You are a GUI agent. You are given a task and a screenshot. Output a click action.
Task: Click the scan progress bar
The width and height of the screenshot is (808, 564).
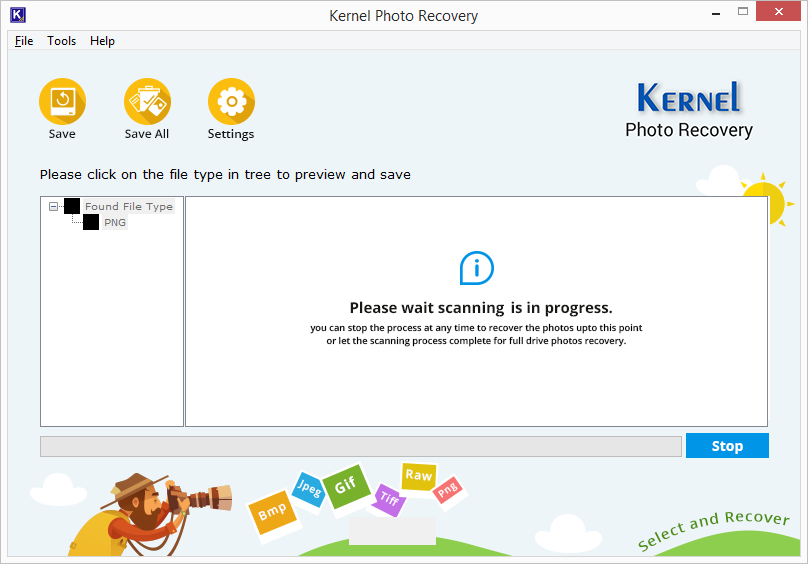[x=361, y=446]
